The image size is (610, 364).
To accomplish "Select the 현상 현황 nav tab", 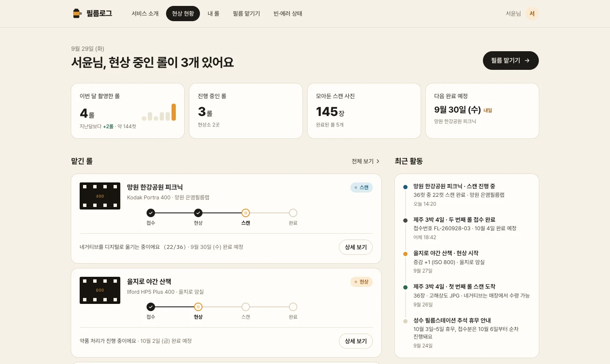I will 183,14.
